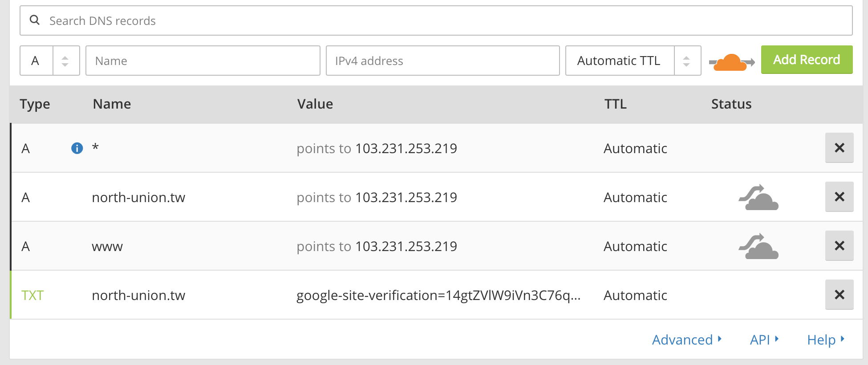The height and width of the screenshot is (365, 868).
Task: Open the record type dropdown
Action: [49, 61]
